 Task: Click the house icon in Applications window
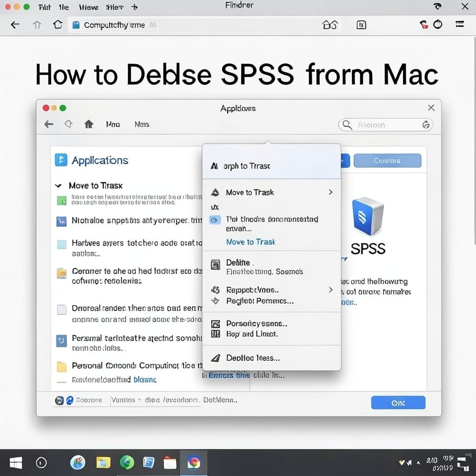click(x=89, y=124)
